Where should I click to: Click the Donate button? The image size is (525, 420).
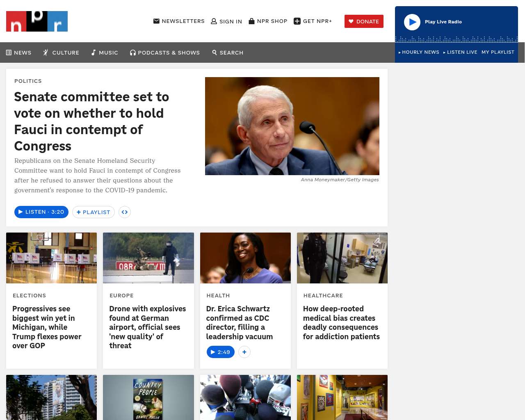click(364, 21)
